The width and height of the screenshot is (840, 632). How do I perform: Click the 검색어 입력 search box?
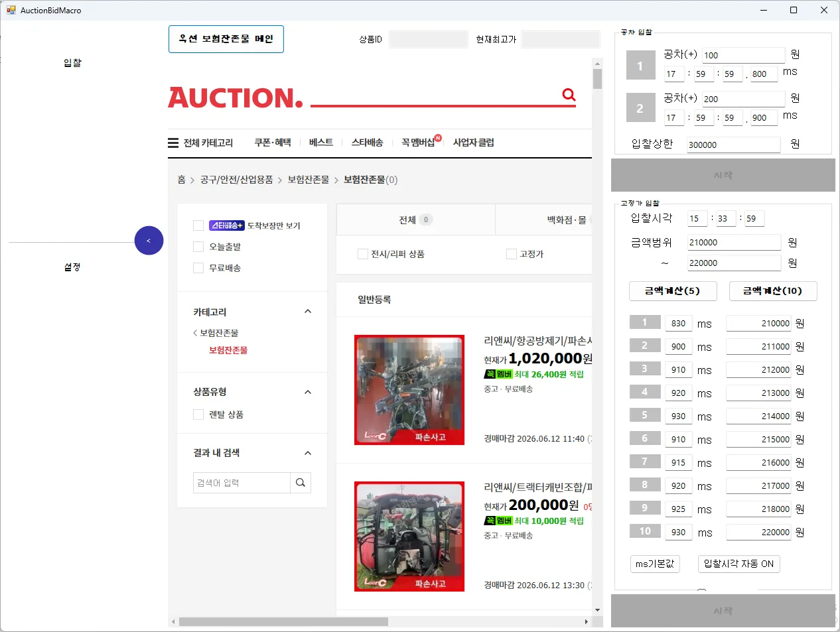pos(242,483)
